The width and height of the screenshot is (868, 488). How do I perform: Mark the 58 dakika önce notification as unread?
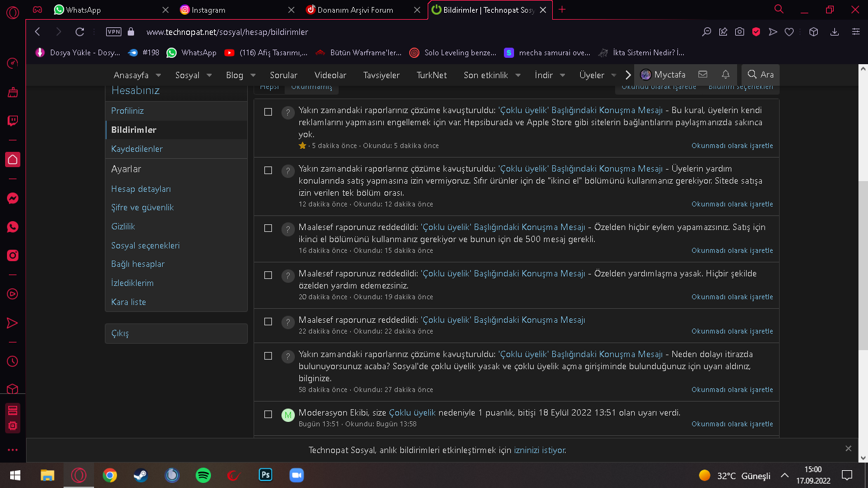pos(732,390)
